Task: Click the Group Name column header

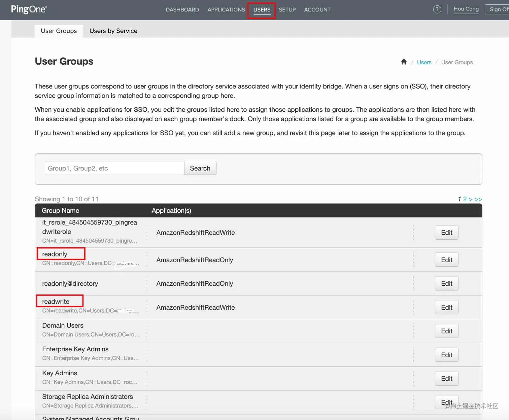Action: click(61, 211)
